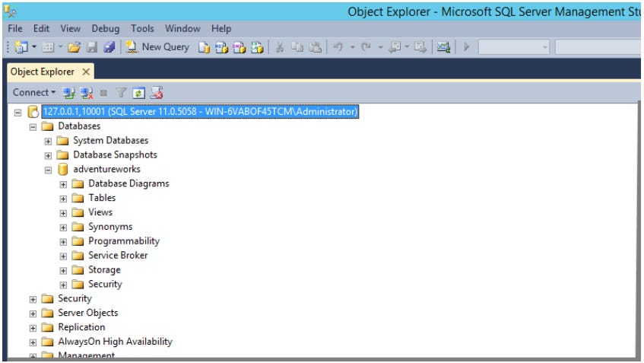Viewport: 644px width, 363px height.
Task: Close the Object Explorer tab
Action: (86, 72)
